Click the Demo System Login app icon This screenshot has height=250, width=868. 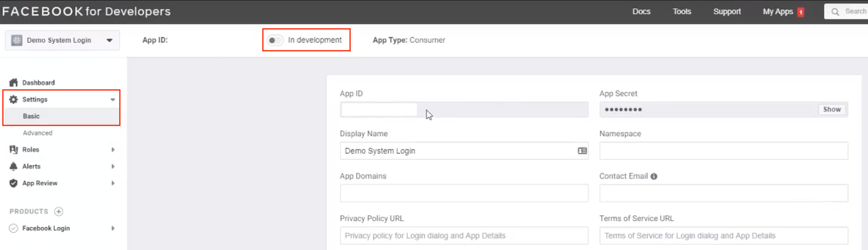pos(17,40)
